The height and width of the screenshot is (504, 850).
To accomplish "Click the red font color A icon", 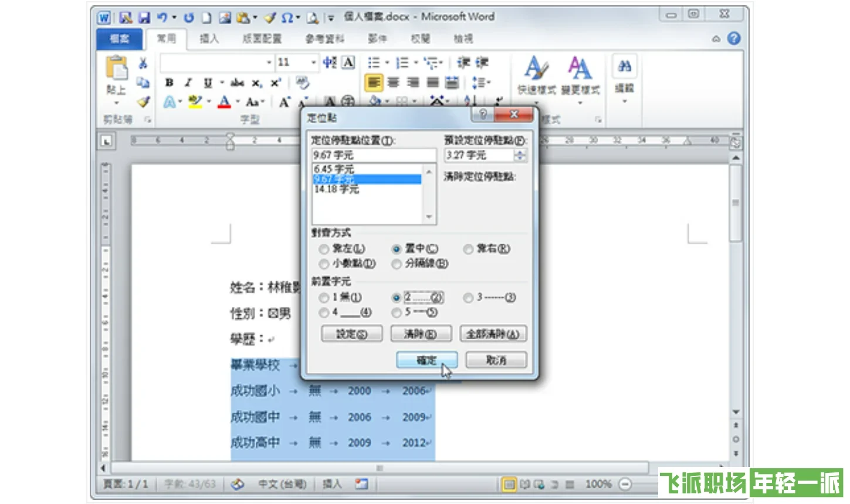I will (224, 102).
